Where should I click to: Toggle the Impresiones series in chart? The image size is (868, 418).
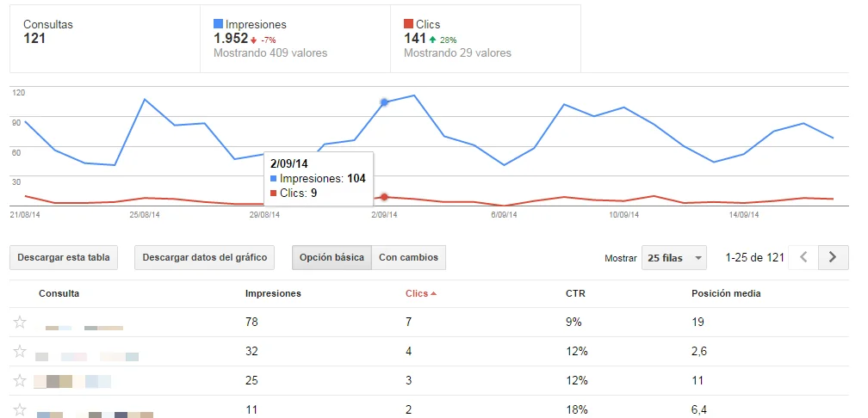tap(256, 25)
